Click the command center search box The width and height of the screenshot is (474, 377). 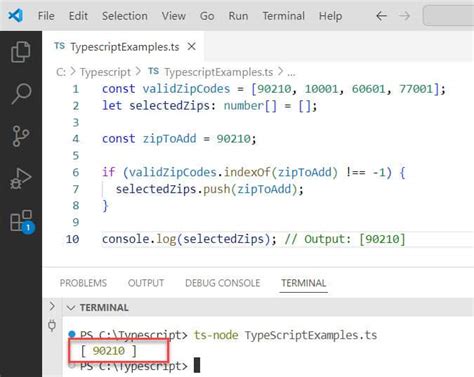click(449, 16)
